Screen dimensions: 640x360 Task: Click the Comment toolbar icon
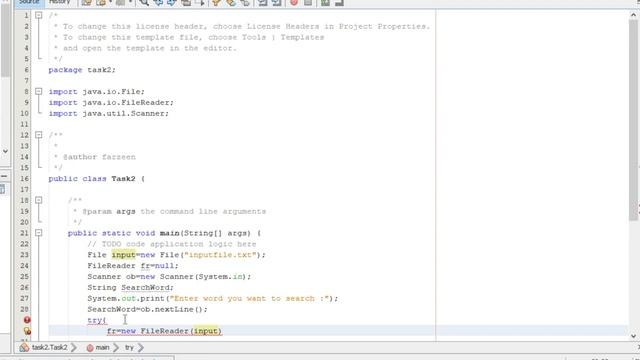325,2
